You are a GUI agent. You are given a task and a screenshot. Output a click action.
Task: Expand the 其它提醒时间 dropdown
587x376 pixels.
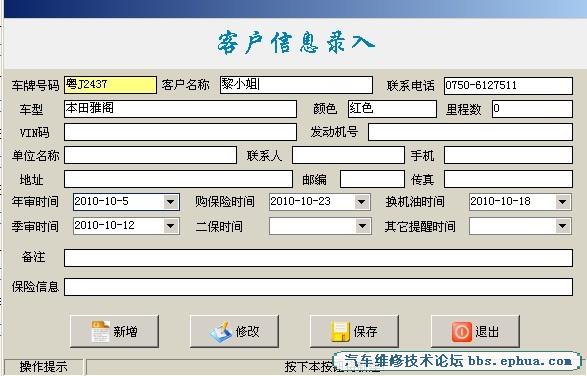click(x=562, y=226)
